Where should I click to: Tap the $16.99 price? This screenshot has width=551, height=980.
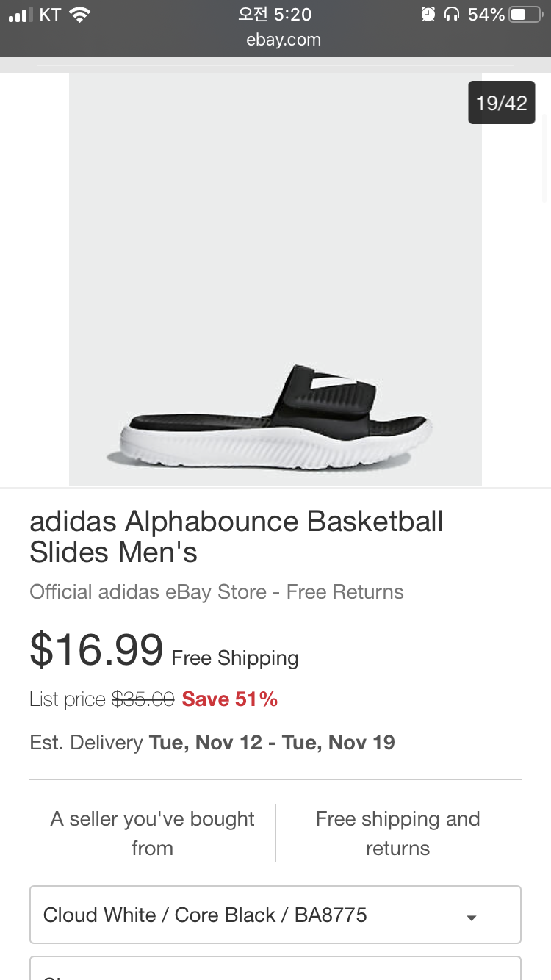pos(96,649)
